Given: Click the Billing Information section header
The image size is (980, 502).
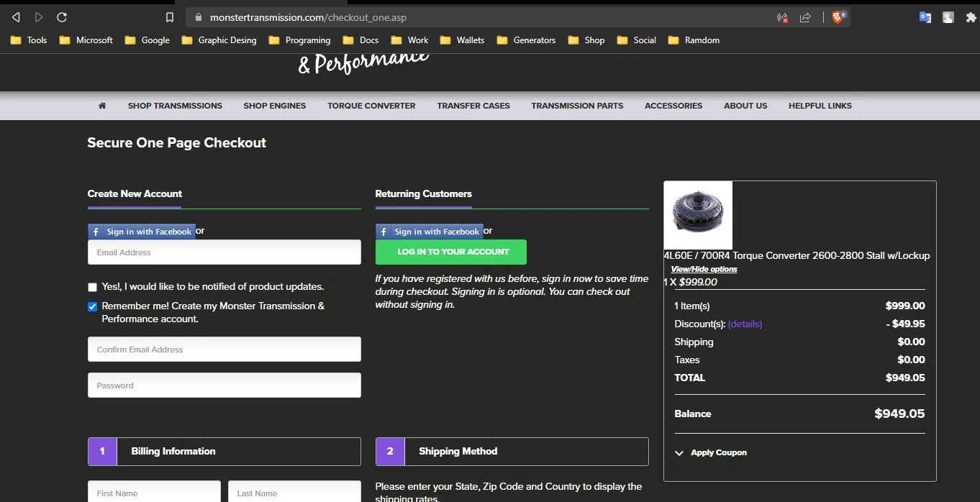Looking at the screenshot, I should pos(224,452).
